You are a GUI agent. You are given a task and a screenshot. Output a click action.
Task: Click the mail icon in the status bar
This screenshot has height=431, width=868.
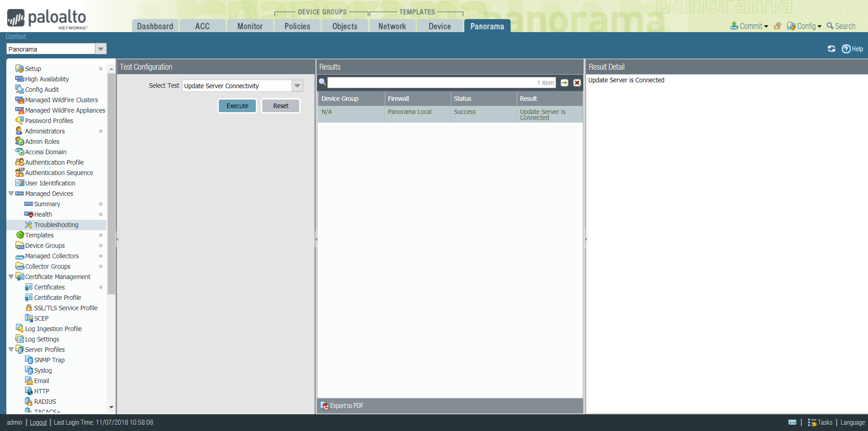coord(793,422)
